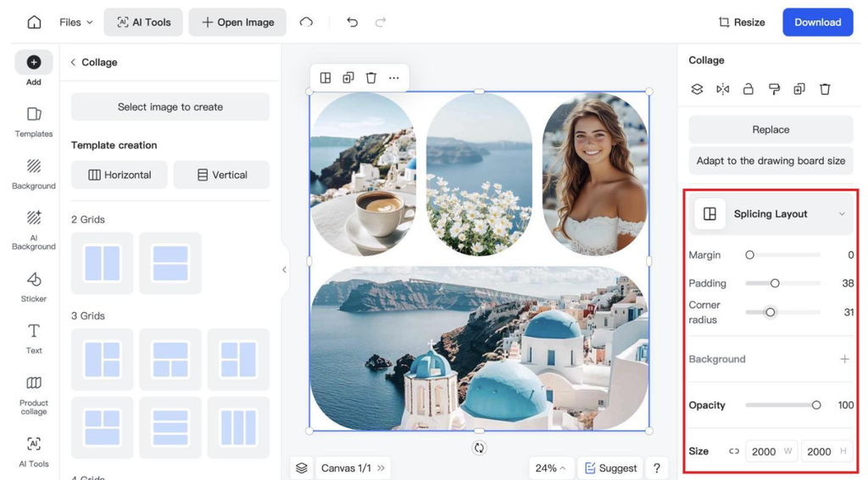Click the height field 2000 H
The width and height of the screenshot is (868, 480).
click(826, 451)
